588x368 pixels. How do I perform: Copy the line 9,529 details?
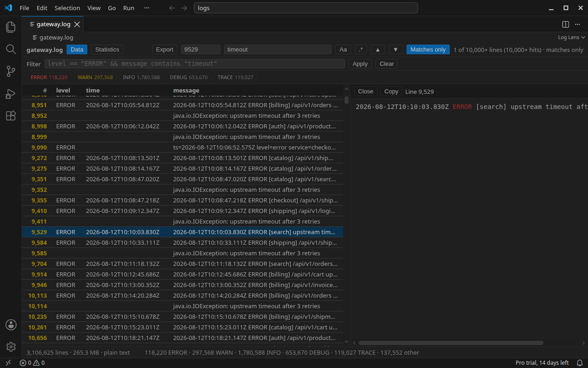[x=391, y=92]
